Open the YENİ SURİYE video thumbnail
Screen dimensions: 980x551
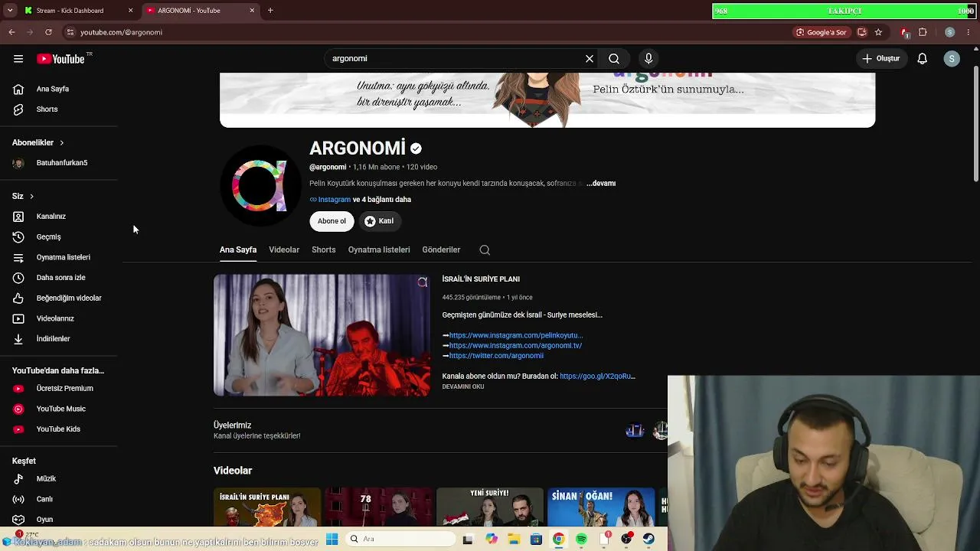click(490, 507)
